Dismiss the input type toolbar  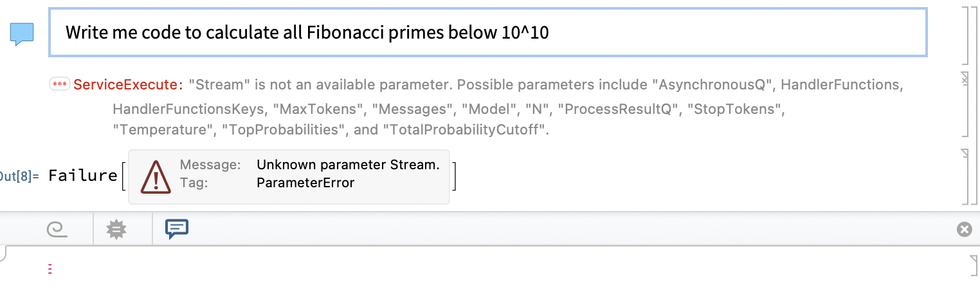pos(964,229)
